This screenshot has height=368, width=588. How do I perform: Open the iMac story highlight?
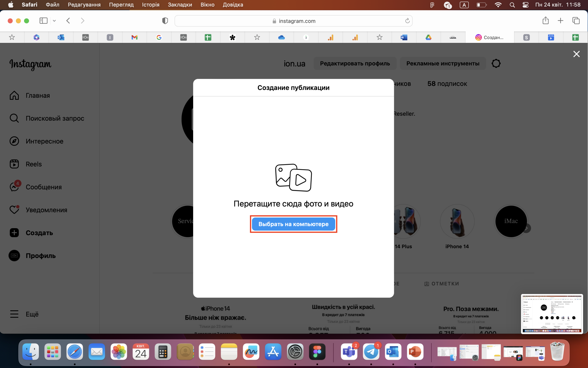click(511, 221)
